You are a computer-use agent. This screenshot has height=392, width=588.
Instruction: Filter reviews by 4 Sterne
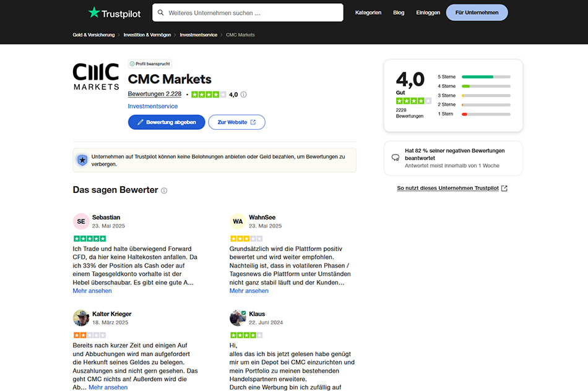(447, 86)
